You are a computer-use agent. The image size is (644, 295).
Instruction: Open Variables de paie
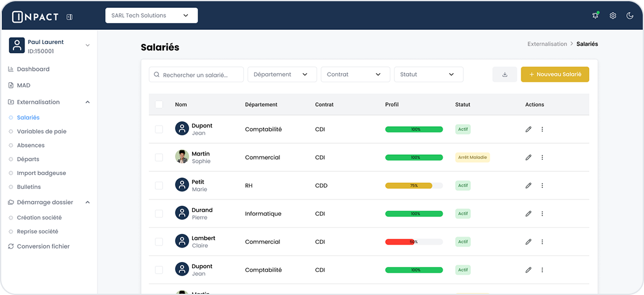[x=41, y=132]
